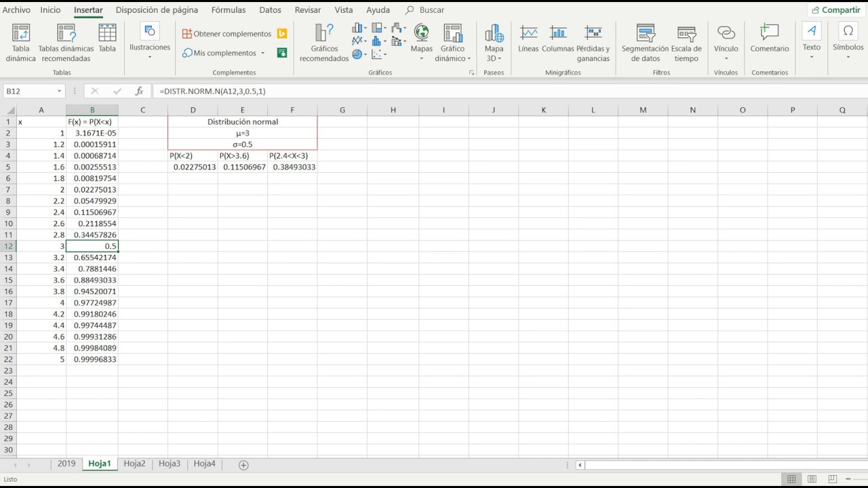This screenshot has width=868, height=488.
Task: Open the Mis complementos list
Action: 224,53
